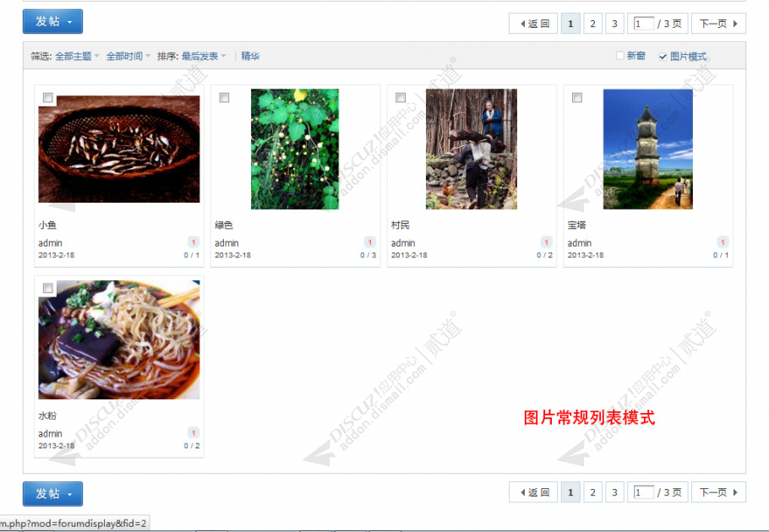This screenshot has width=769, height=532.
Task: Click the 2013-2-18 date under 宝塔
Action: [x=586, y=255]
